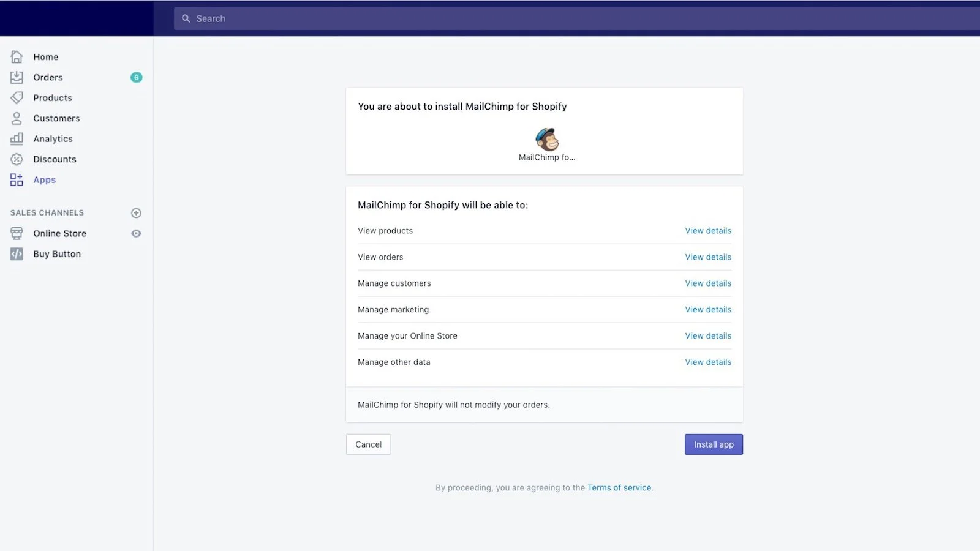
Task: Click the Products tag icon
Action: point(17,98)
